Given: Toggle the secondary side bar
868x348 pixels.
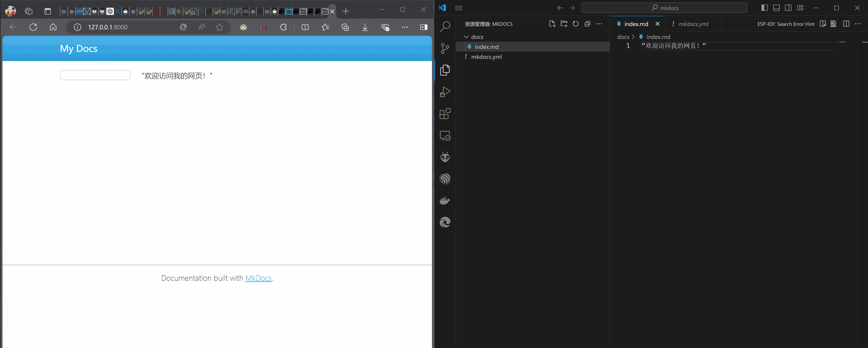Looking at the screenshot, I should click(x=788, y=8).
